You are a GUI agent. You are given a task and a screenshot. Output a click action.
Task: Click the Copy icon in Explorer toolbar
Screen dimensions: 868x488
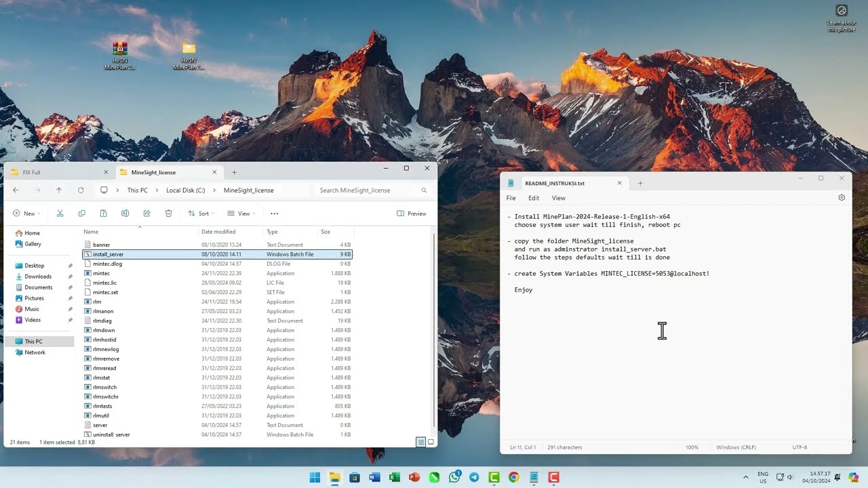pos(81,213)
